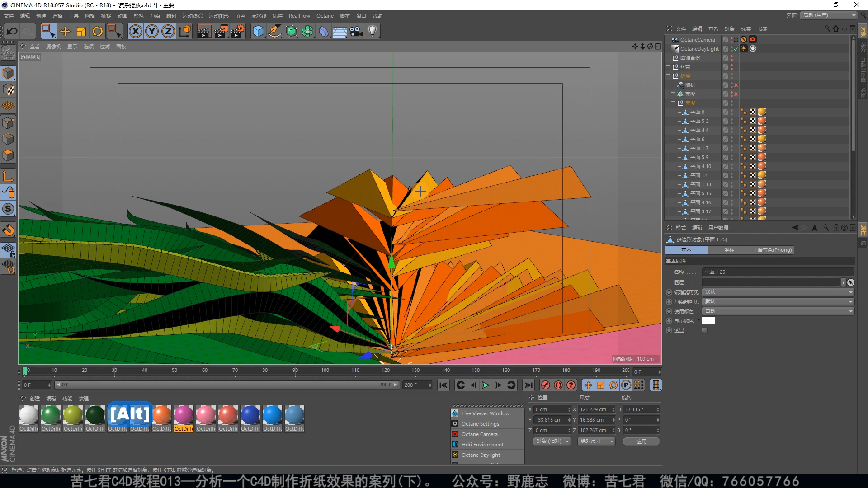Select the Rotate tool
This screenshot has height=488, width=868.
tap(98, 31)
